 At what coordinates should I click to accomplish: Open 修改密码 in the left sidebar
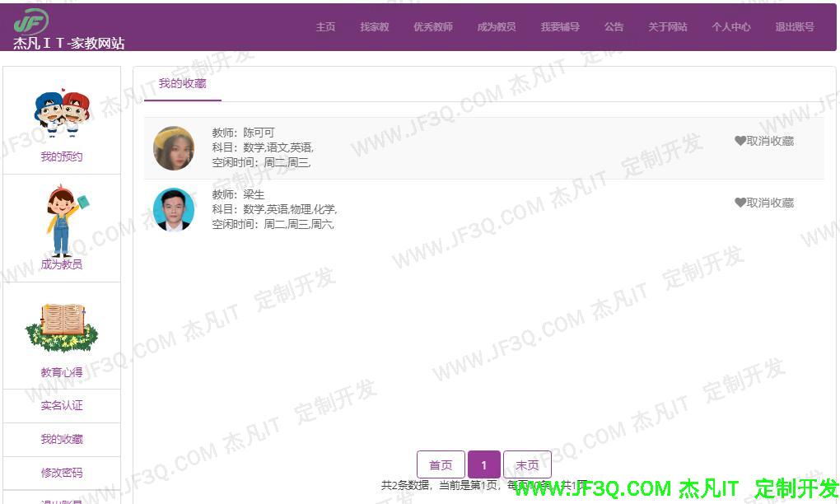(62, 474)
